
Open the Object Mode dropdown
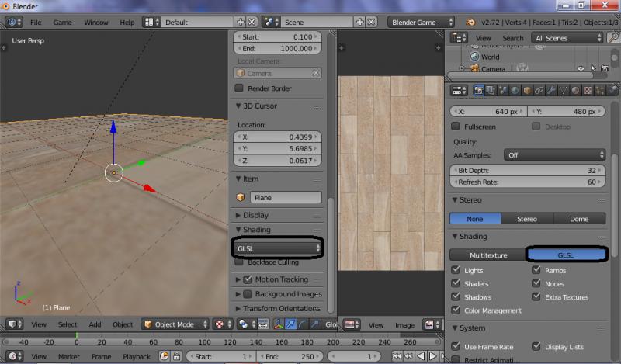coord(175,324)
